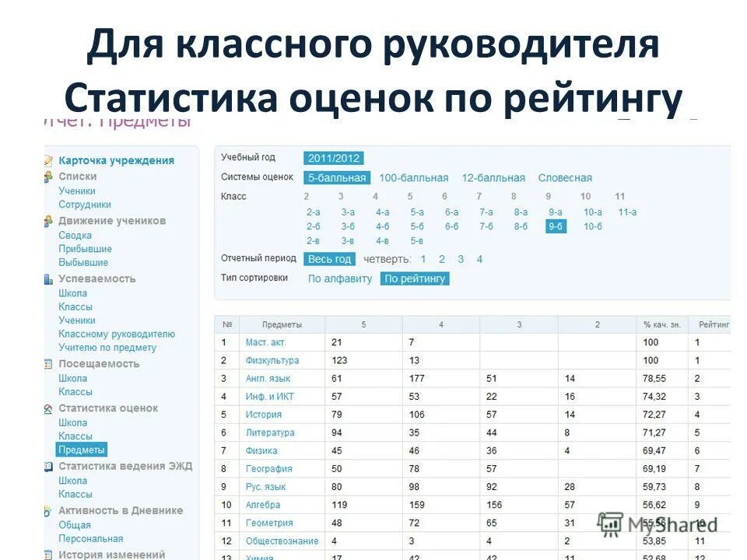Choose class 5-в
This screenshot has height=560, width=747.
pyautogui.click(x=417, y=241)
